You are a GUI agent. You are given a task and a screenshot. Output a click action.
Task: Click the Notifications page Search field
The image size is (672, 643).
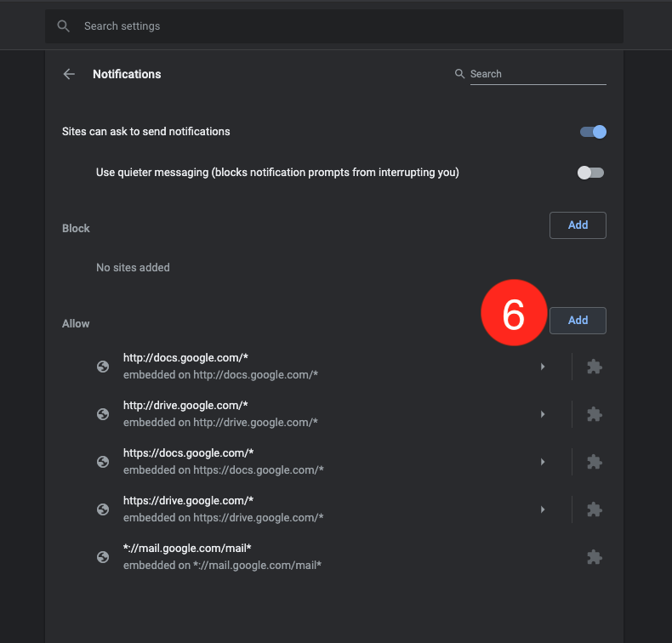536,74
